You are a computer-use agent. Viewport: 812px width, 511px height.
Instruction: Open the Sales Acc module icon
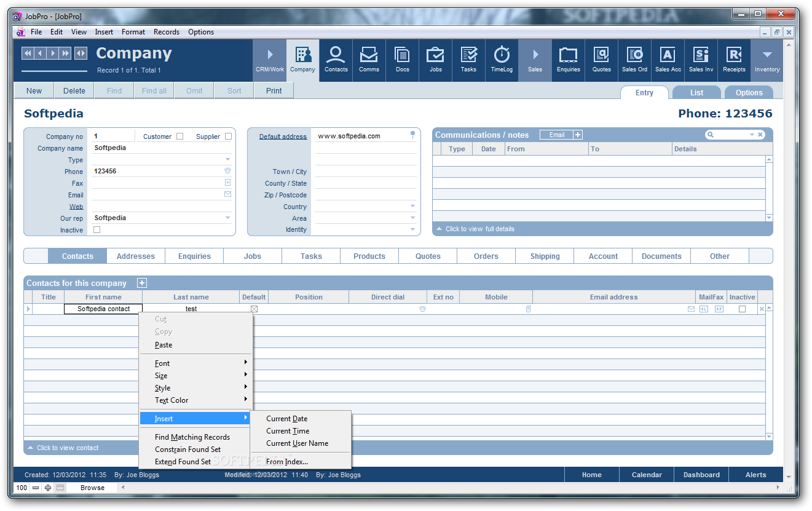(x=668, y=60)
